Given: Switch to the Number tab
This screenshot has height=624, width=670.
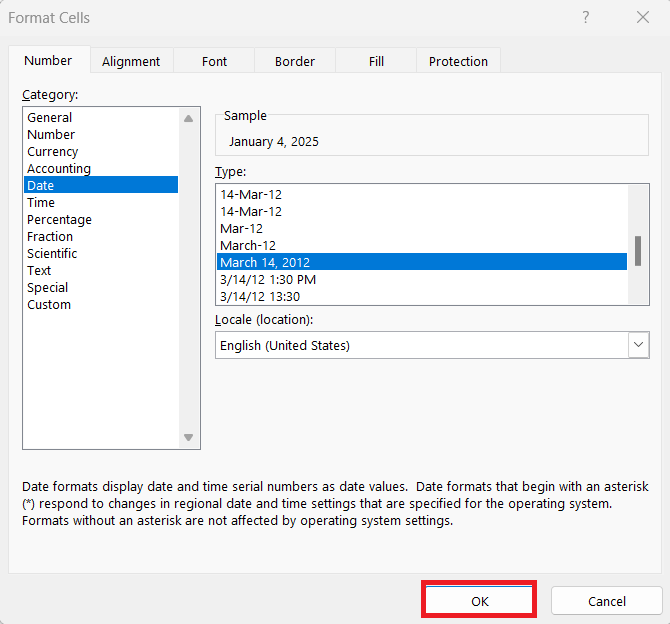Looking at the screenshot, I should tap(48, 61).
